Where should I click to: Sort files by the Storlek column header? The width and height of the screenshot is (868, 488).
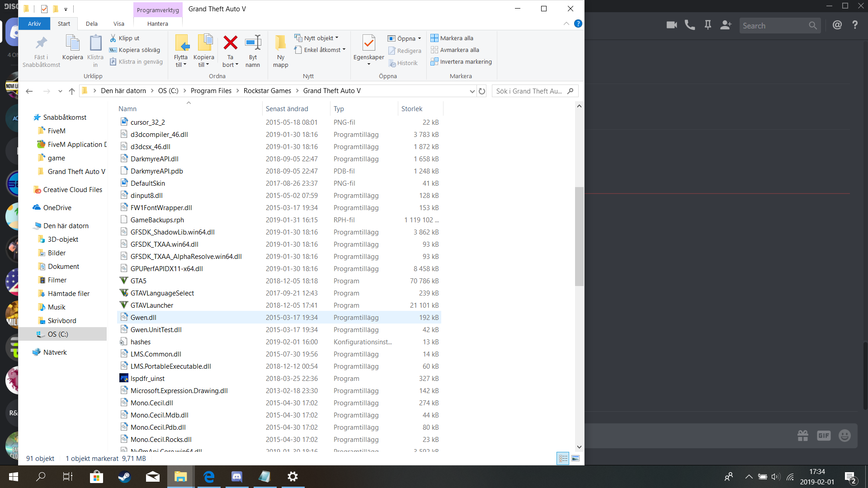click(x=420, y=109)
